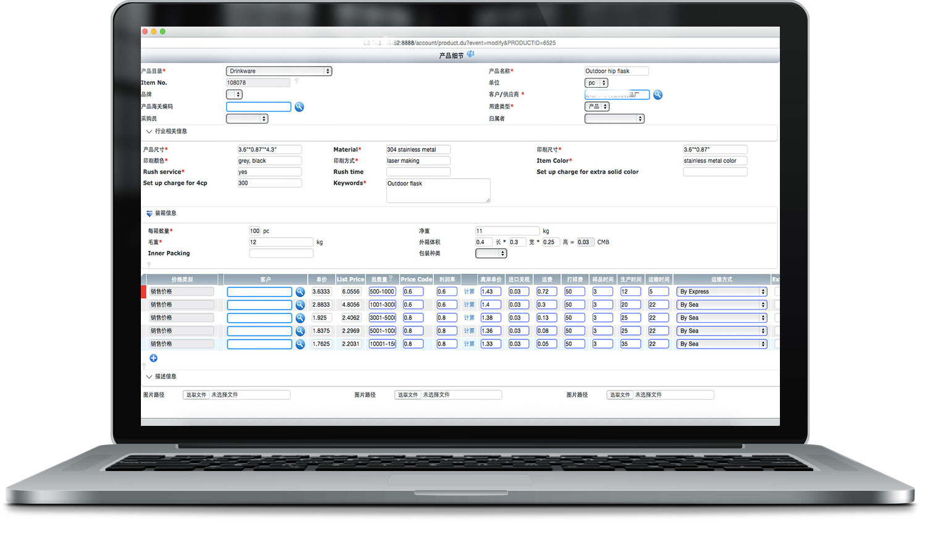This screenshot has height=560, width=927.
Task: Add a new price row with plus icon
Action: 153,358
